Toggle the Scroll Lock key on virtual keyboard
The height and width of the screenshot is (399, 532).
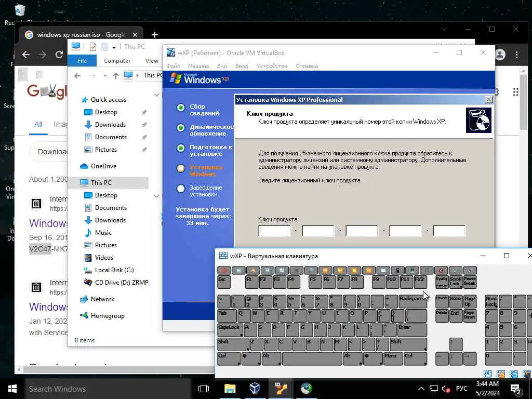[x=456, y=282]
